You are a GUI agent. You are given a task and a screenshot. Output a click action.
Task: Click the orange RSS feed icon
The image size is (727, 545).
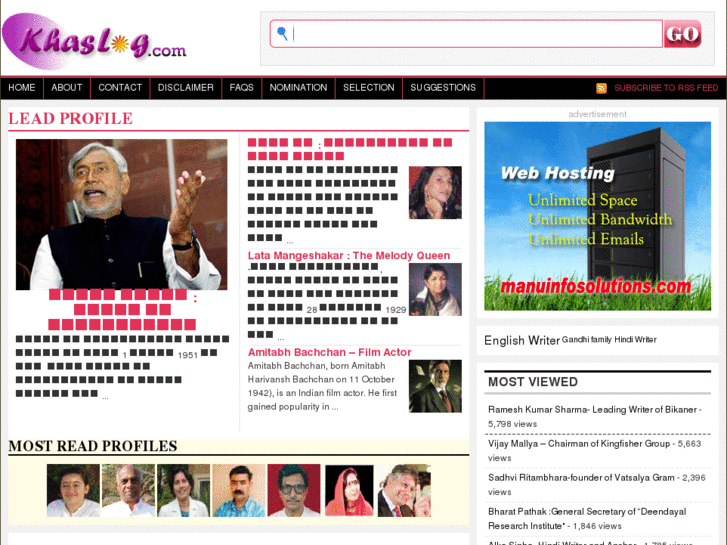pyautogui.click(x=601, y=88)
